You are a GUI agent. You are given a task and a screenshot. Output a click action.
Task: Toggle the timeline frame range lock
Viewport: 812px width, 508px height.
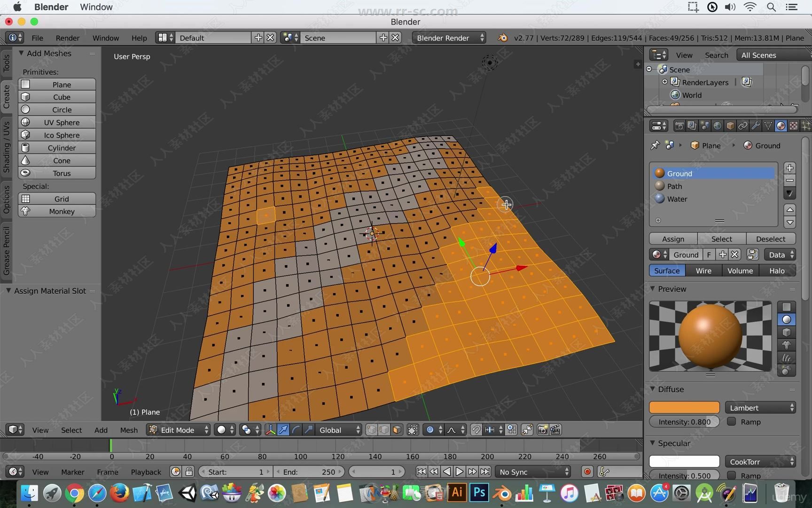(x=189, y=472)
